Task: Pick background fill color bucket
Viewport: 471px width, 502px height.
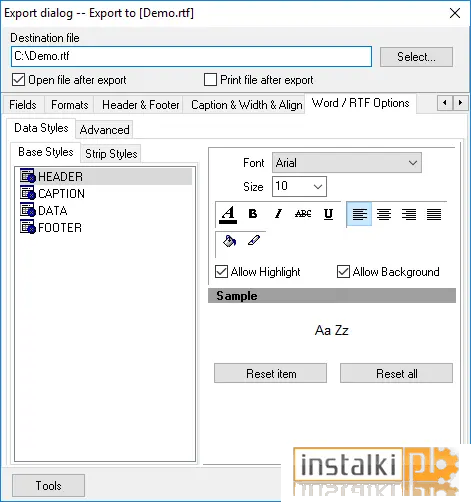Action: [229, 241]
